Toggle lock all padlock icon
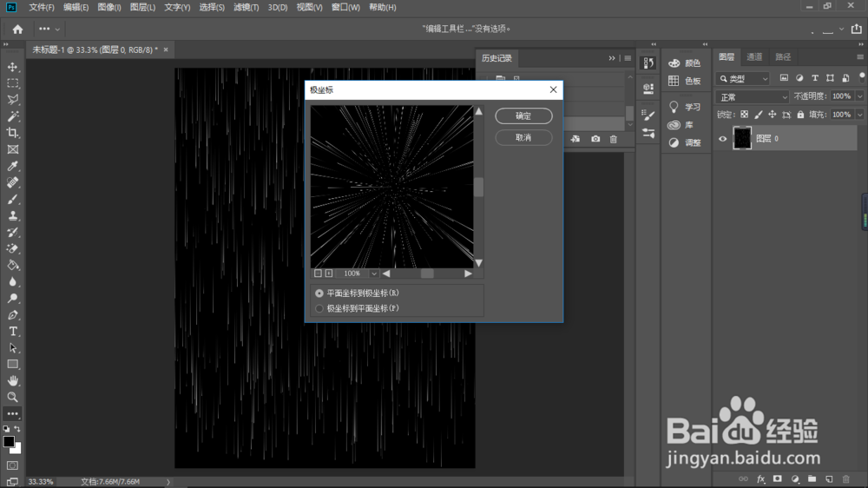The image size is (868, 488). 800,115
